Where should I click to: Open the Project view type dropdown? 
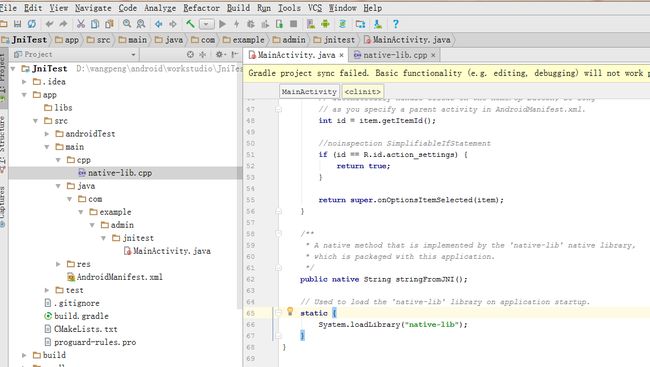coord(133,54)
